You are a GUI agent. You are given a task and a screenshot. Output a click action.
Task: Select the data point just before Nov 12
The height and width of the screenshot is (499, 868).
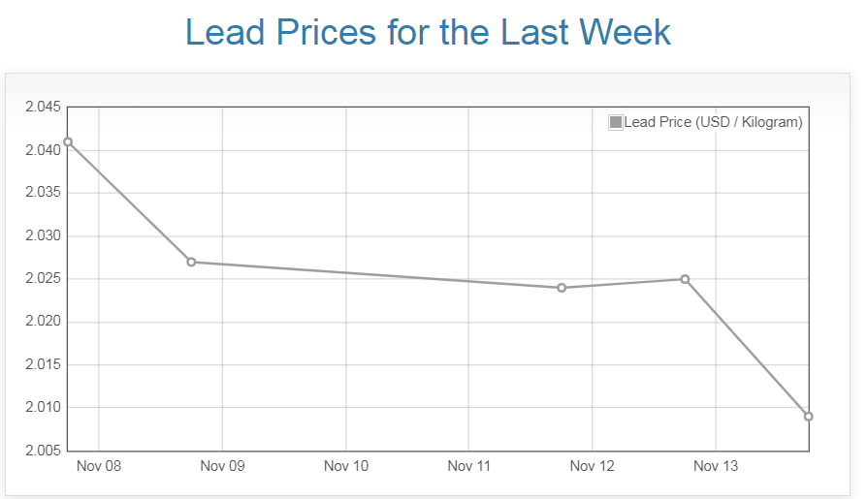tap(562, 288)
